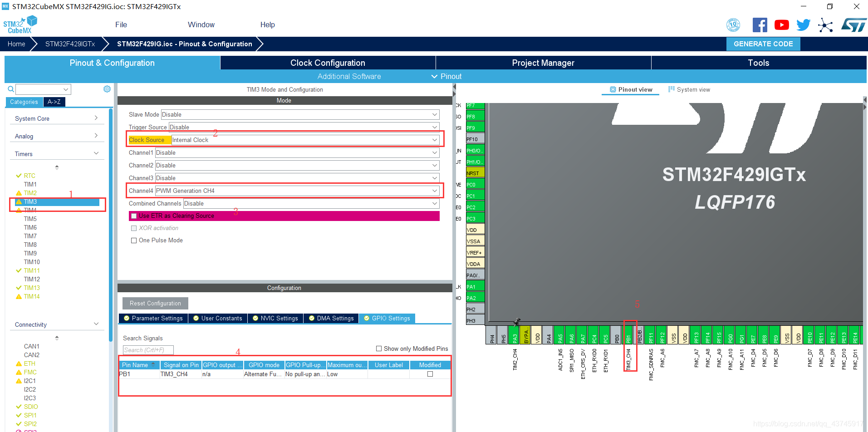Click the GENERATE CODE button

coord(763,44)
